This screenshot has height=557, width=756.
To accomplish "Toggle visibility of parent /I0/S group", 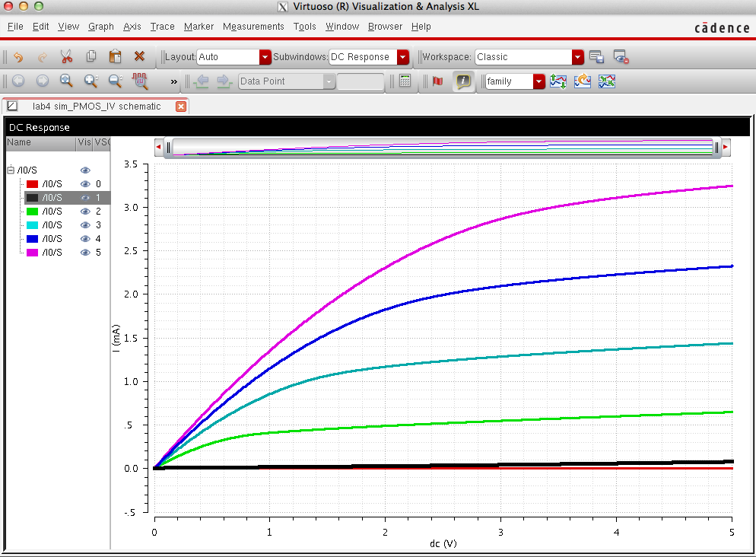I will click(85, 170).
